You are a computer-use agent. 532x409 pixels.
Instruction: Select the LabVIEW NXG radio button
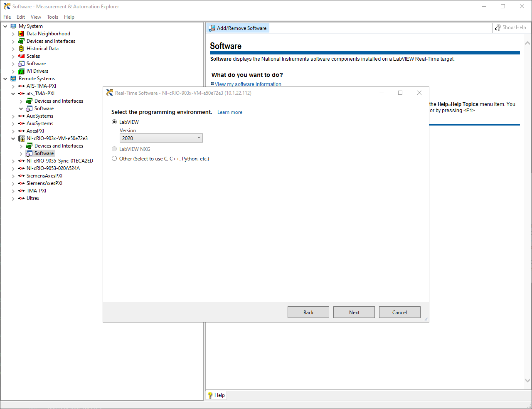point(114,149)
